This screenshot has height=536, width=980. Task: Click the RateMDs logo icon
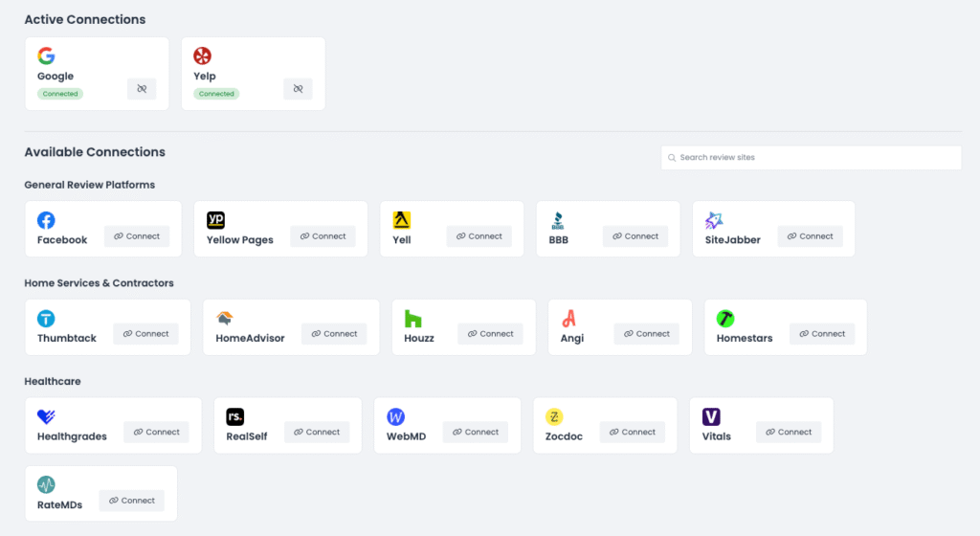[x=46, y=484]
